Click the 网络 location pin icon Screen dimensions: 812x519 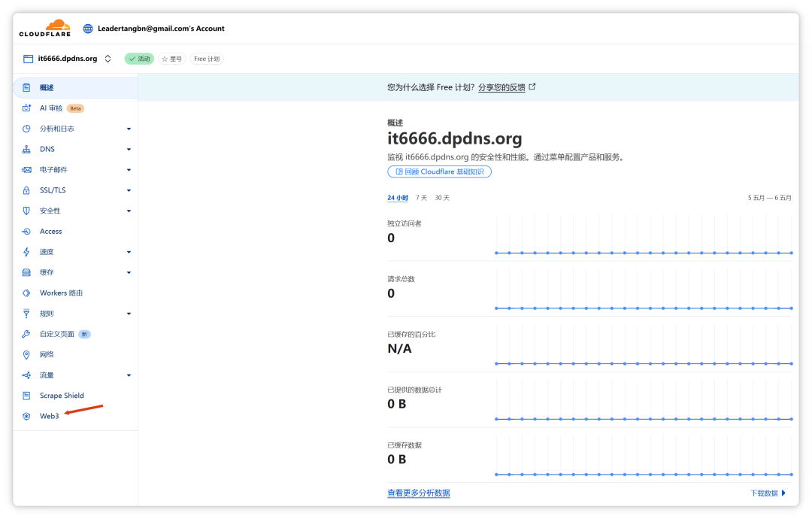[26, 355]
